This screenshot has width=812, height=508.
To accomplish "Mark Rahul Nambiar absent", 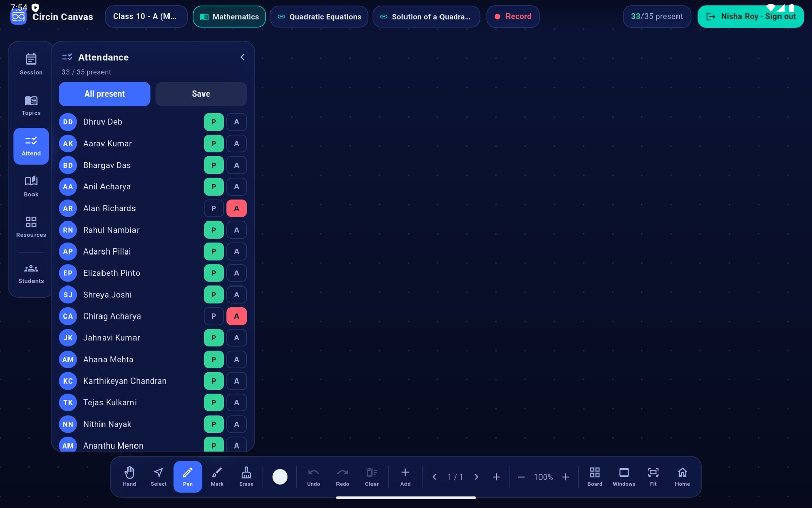I will (236, 230).
